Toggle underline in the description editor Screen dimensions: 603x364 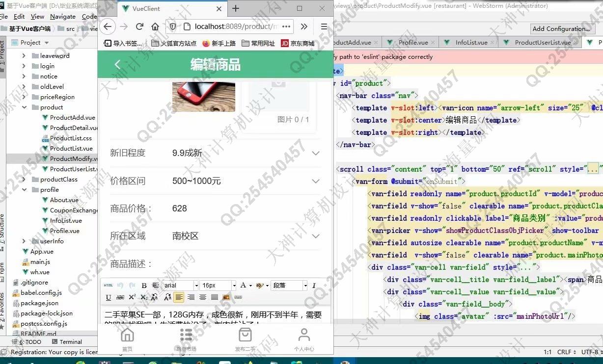tap(108, 297)
